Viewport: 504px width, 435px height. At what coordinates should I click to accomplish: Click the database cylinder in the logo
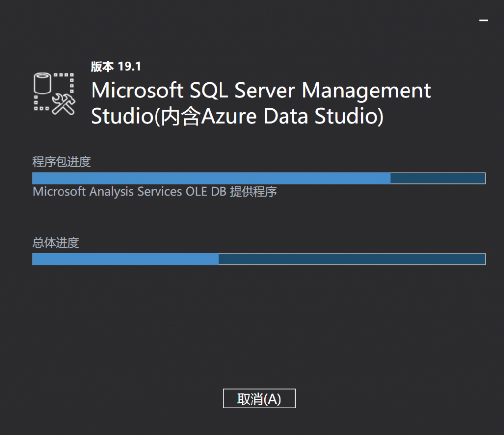(x=42, y=85)
